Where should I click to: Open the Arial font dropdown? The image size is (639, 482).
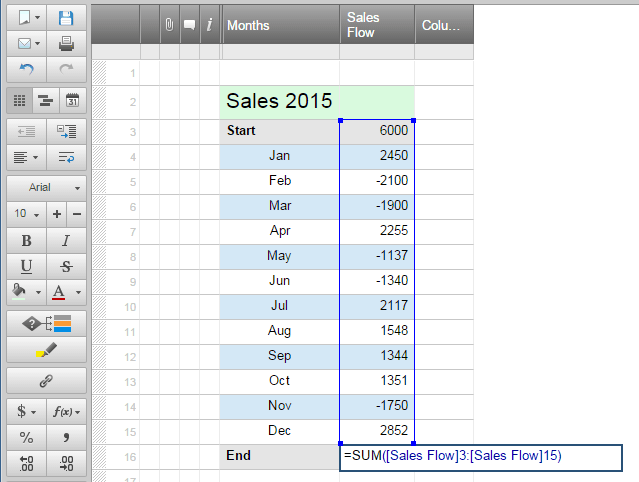click(x=45, y=187)
